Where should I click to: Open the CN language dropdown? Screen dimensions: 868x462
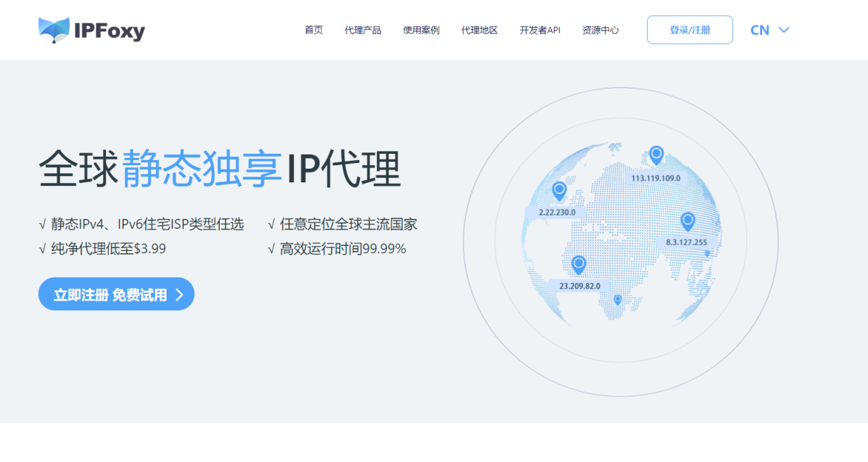(760, 30)
